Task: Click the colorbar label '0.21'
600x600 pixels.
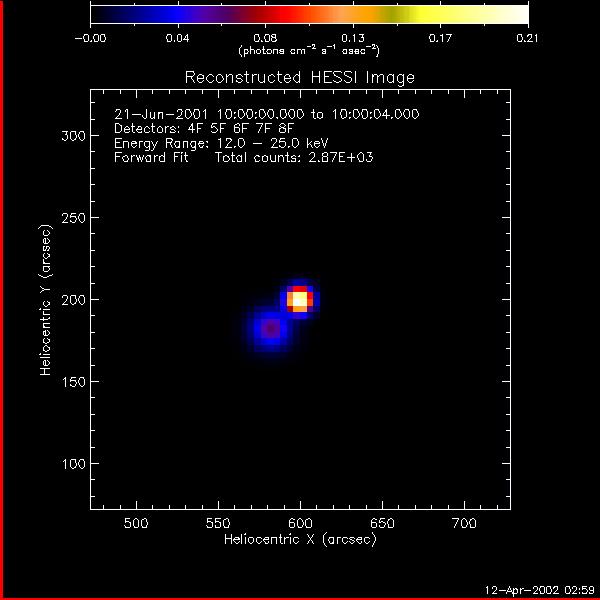Action: pyautogui.click(x=527, y=38)
